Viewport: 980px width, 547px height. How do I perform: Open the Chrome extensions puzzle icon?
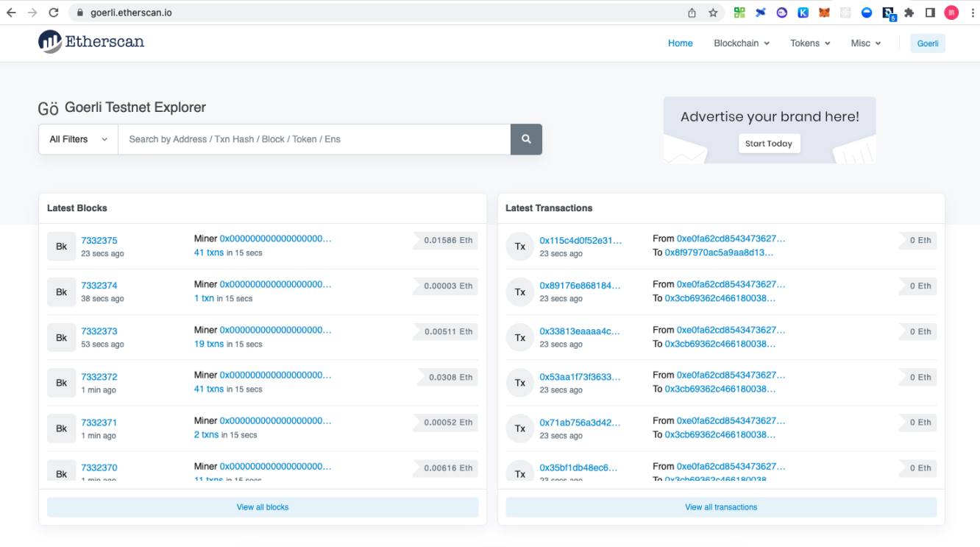pyautogui.click(x=909, y=13)
